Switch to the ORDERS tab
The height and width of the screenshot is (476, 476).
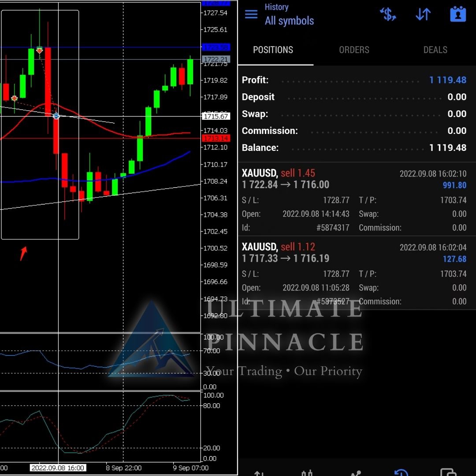tap(354, 50)
